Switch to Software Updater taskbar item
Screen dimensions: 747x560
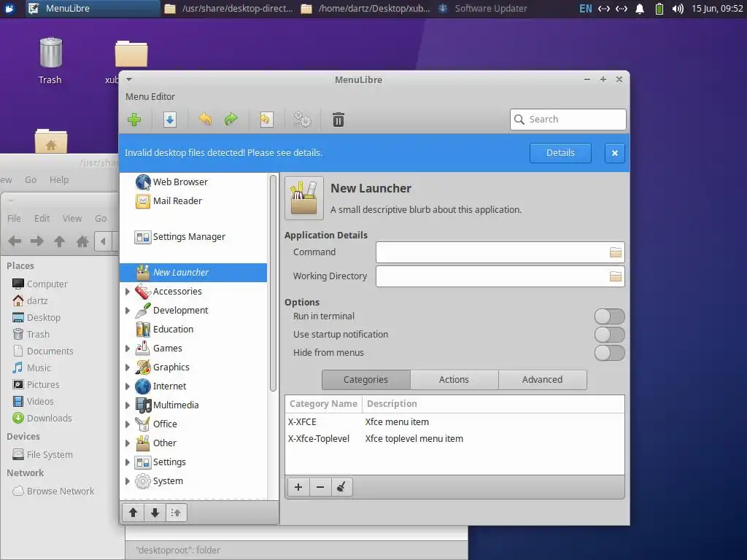tap(483, 9)
